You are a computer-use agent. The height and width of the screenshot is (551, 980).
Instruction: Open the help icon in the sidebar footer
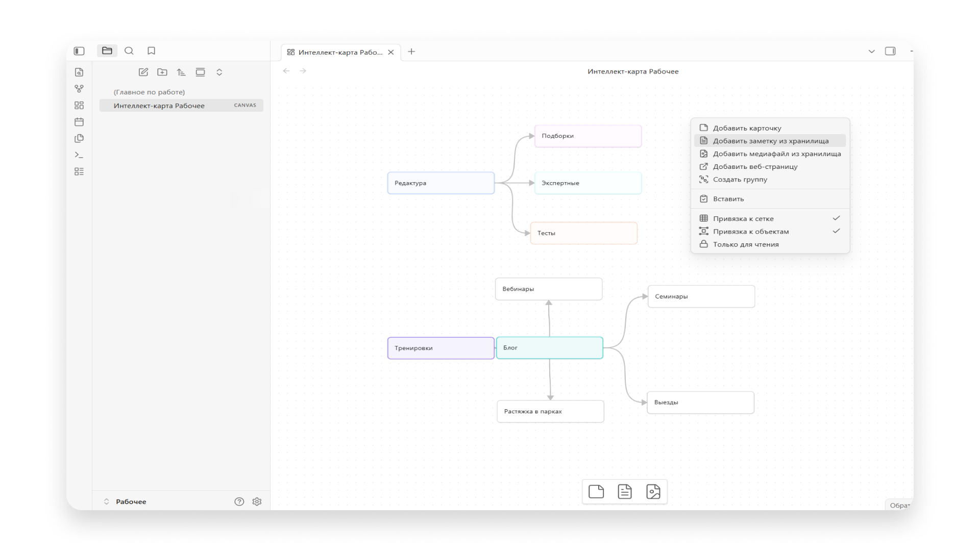click(239, 502)
